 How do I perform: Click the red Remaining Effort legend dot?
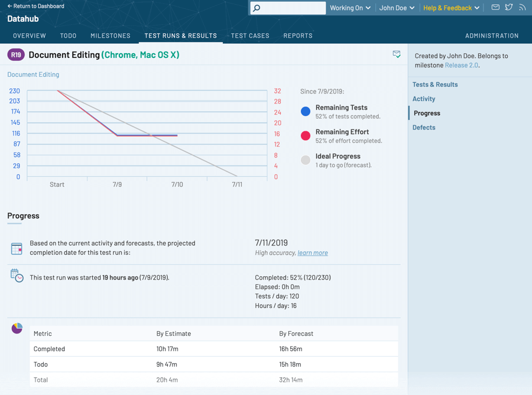pos(306,135)
